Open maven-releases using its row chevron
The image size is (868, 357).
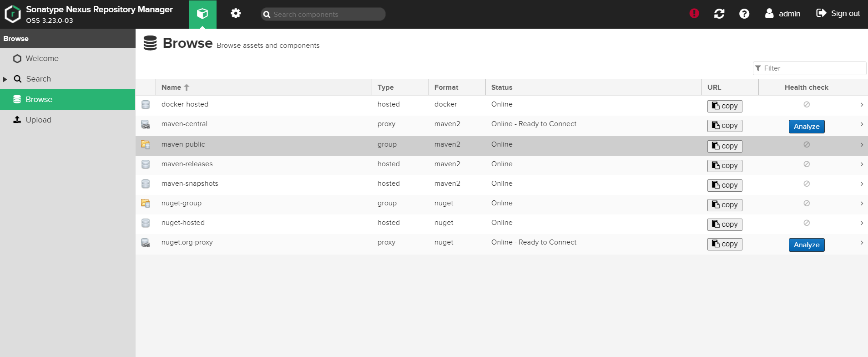[861, 164]
